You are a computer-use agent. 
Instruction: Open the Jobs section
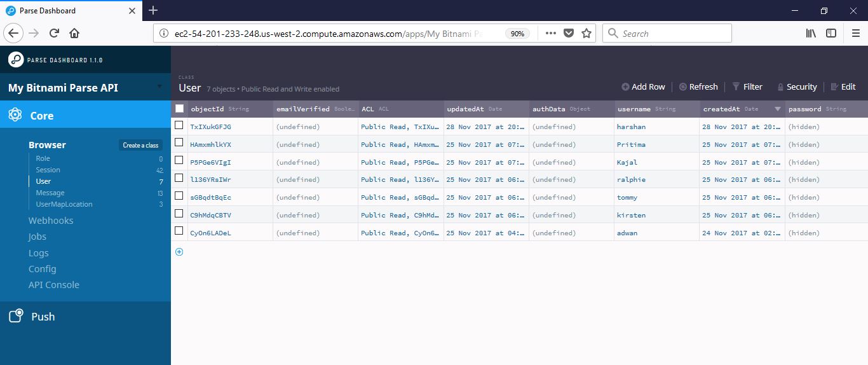(x=37, y=237)
